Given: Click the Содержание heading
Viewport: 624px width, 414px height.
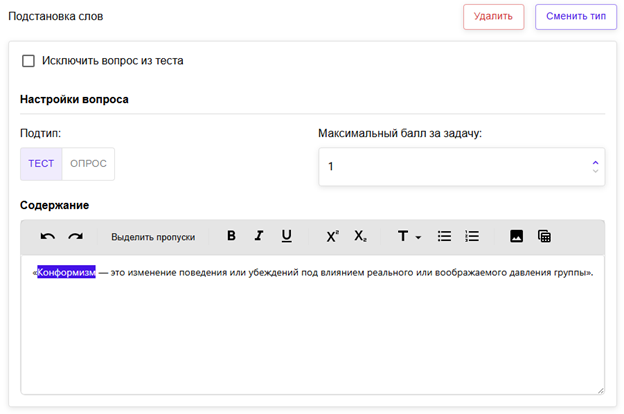Looking at the screenshot, I should [x=55, y=205].
